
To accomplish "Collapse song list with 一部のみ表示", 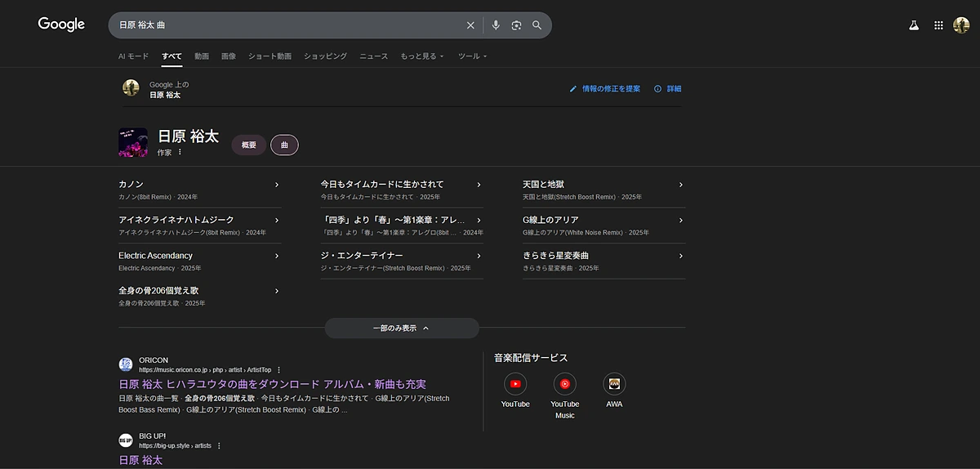I will 401,328.
